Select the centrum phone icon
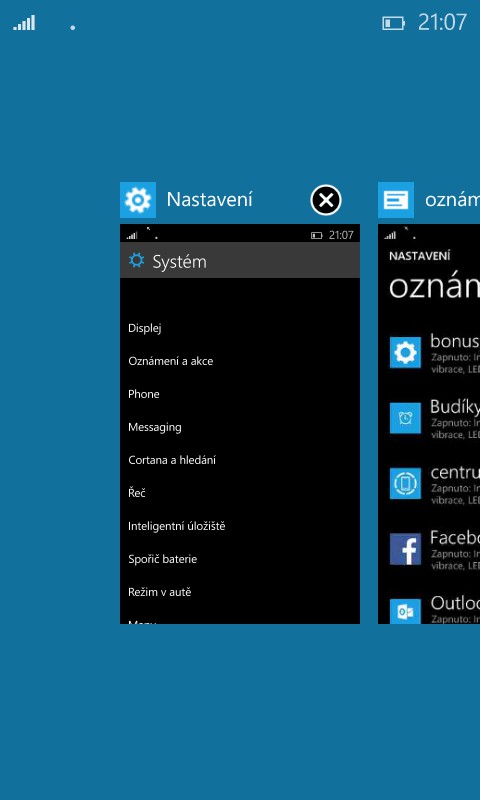This screenshot has height=800, width=480. click(x=406, y=483)
